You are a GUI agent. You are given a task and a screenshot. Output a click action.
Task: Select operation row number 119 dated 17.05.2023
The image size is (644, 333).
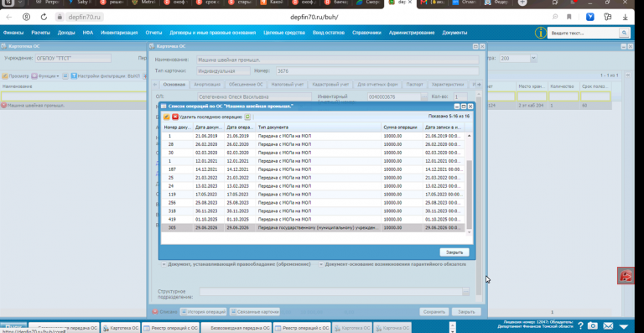[313, 195]
